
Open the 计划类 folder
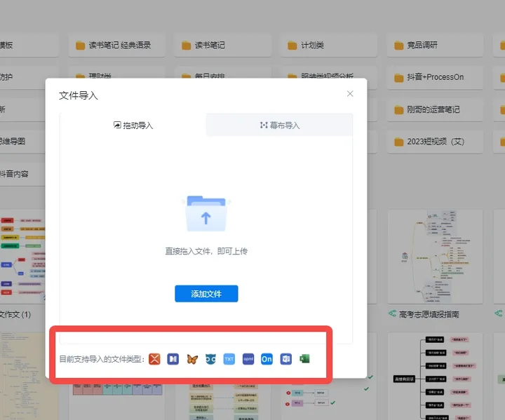tap(329, 45)
